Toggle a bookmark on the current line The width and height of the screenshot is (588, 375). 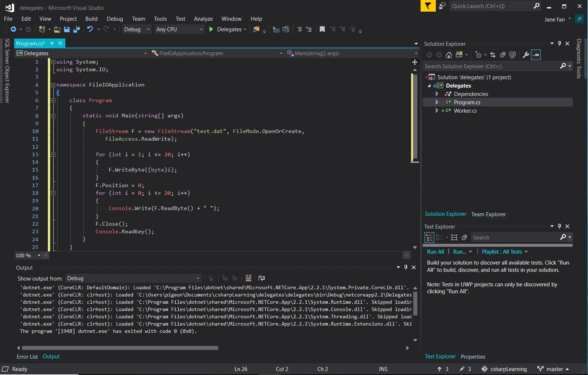(x=322, y=29)
